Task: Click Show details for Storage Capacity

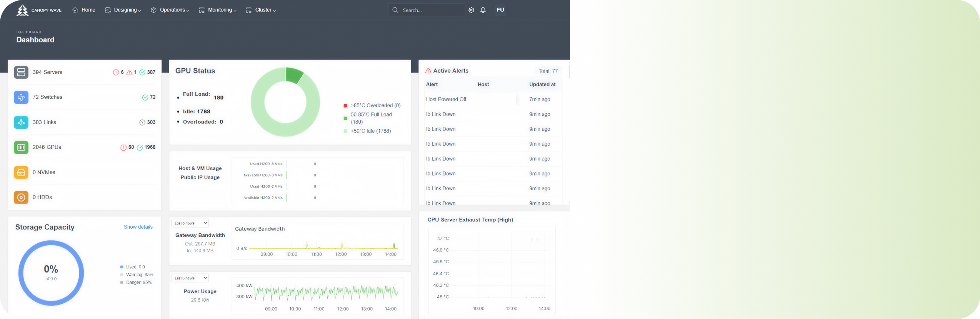Action: click(x=138, y=227)
